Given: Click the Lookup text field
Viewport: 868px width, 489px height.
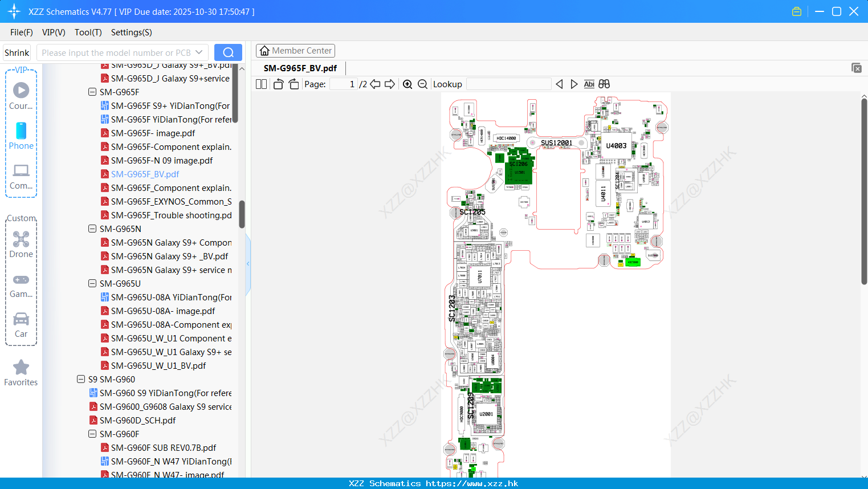Looking at the screenshot, I should coord(508,84).
